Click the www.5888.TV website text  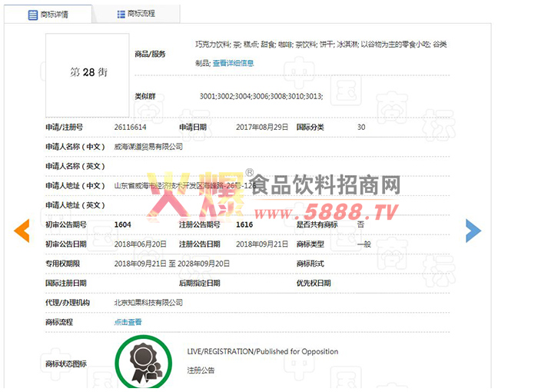click(x=325, y=211)
